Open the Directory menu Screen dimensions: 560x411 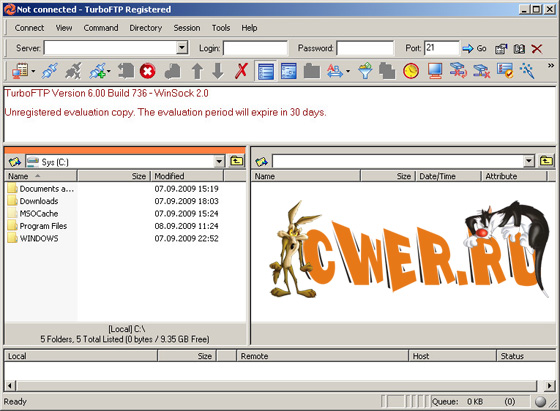coord(146,28)
